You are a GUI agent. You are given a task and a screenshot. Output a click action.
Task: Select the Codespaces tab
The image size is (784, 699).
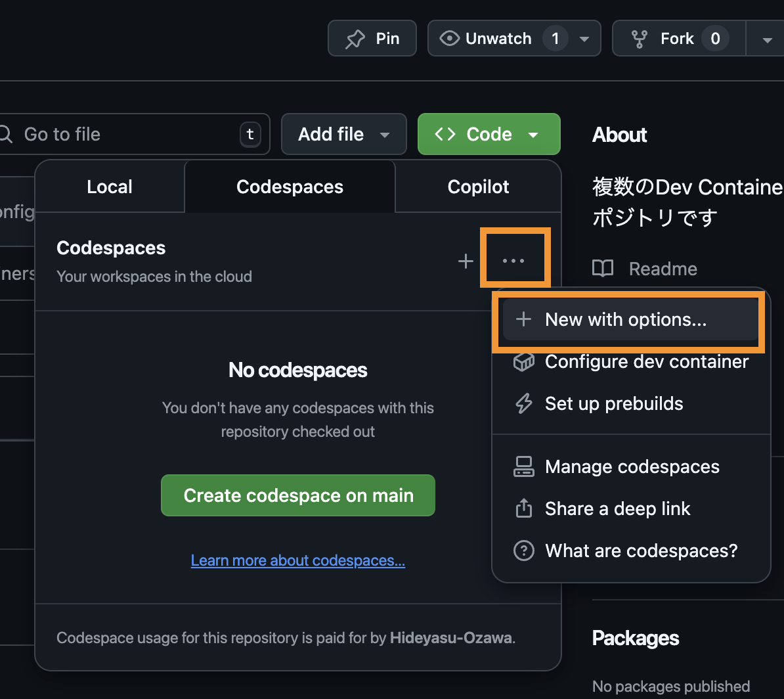290,187
